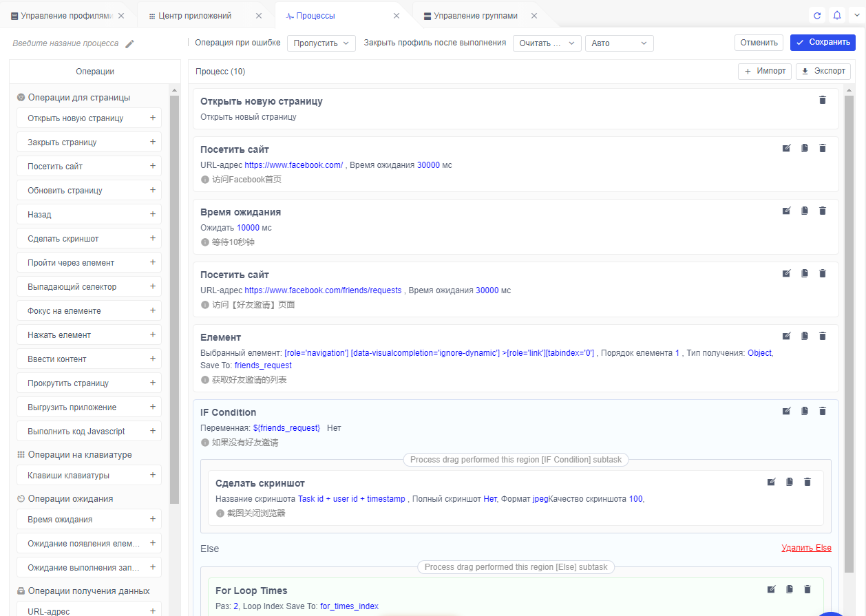
Task: Delete the first 'Посетить сайт' facebook.com step
Action: point(822,148)
